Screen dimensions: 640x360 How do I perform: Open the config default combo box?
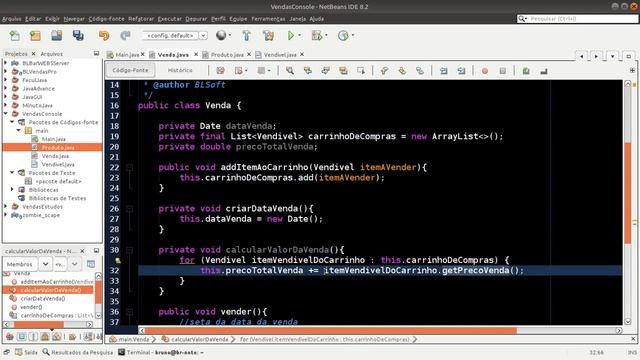(x=175, y=36)
